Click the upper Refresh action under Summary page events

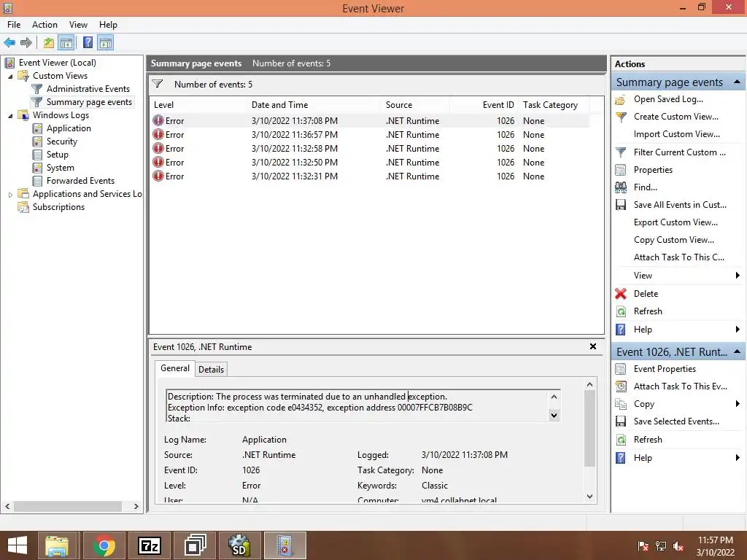(648, 311)
